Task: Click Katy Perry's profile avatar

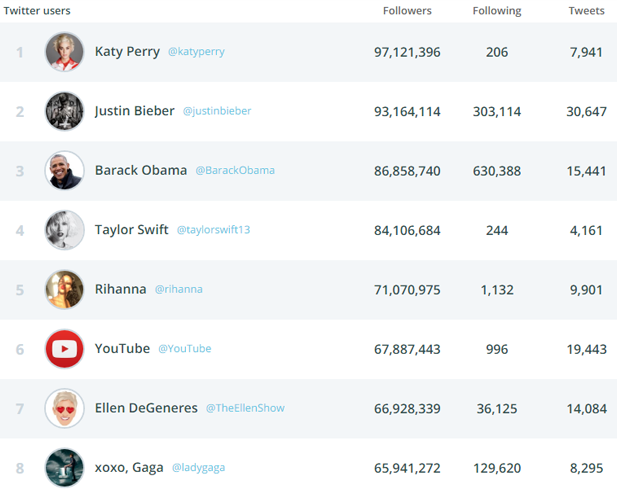Action: [65, 52]
